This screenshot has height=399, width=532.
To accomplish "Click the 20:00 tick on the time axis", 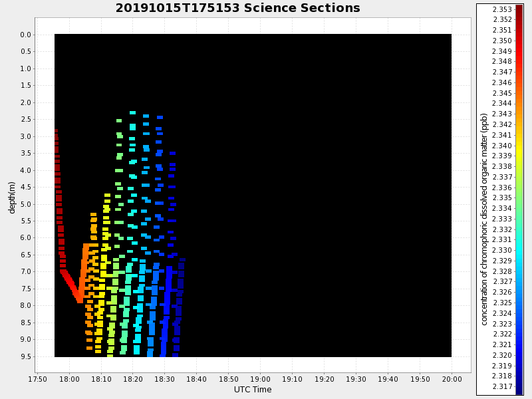I will click(452, 379).
